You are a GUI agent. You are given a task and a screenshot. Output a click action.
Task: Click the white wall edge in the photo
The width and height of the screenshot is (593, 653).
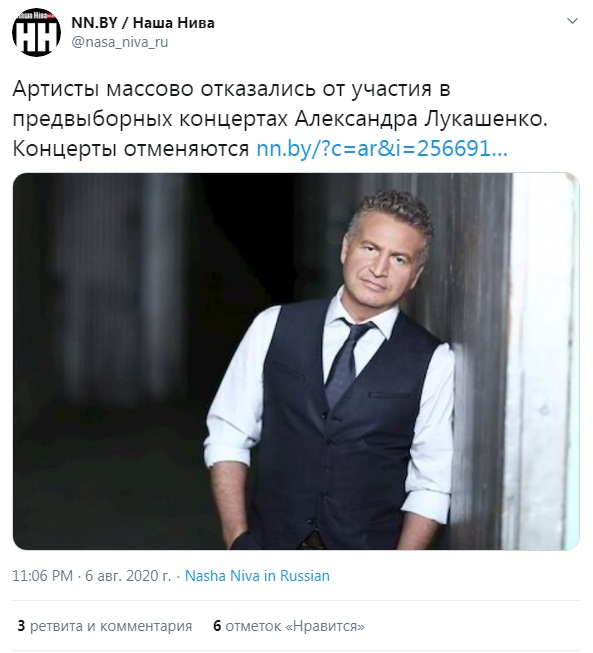point(541,361)
